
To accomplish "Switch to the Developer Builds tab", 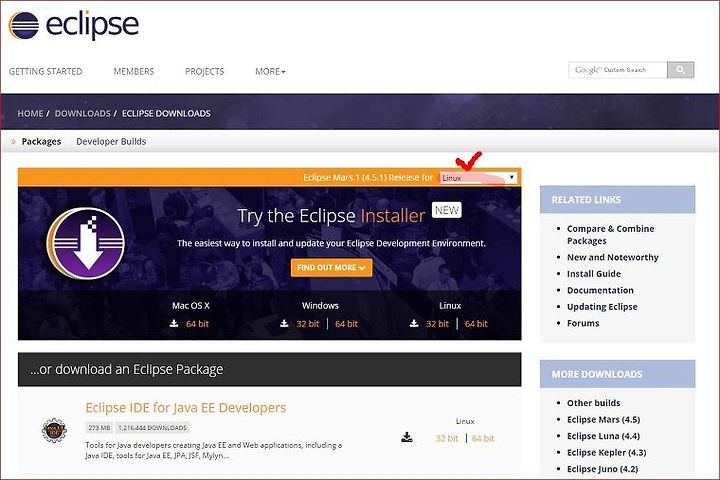I will (111, 141).
